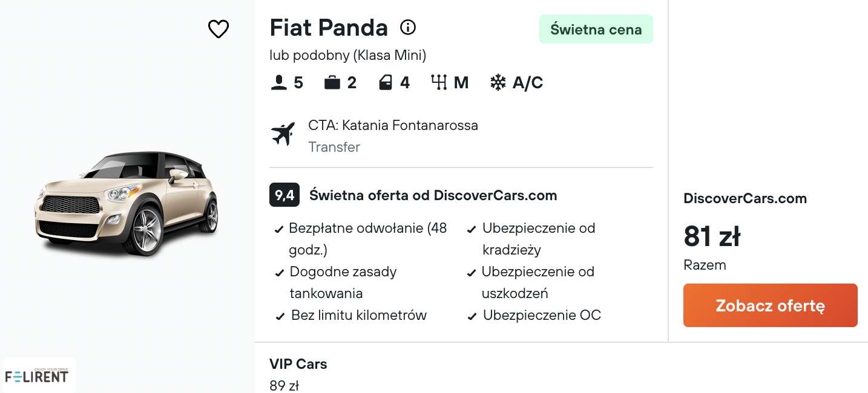Viewport: 868px width, 393px height.
Task: Click the 81 zł total price
Action: click(712, 236)
